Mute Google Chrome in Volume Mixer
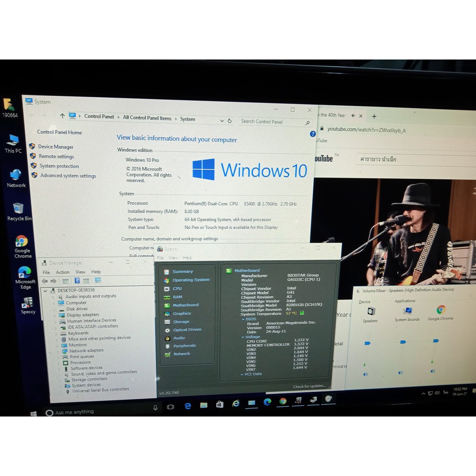 433,371
